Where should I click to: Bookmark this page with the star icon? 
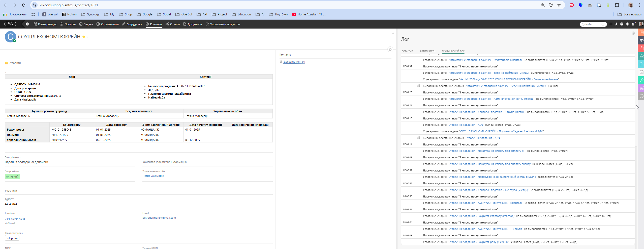(x=559, y=5)
